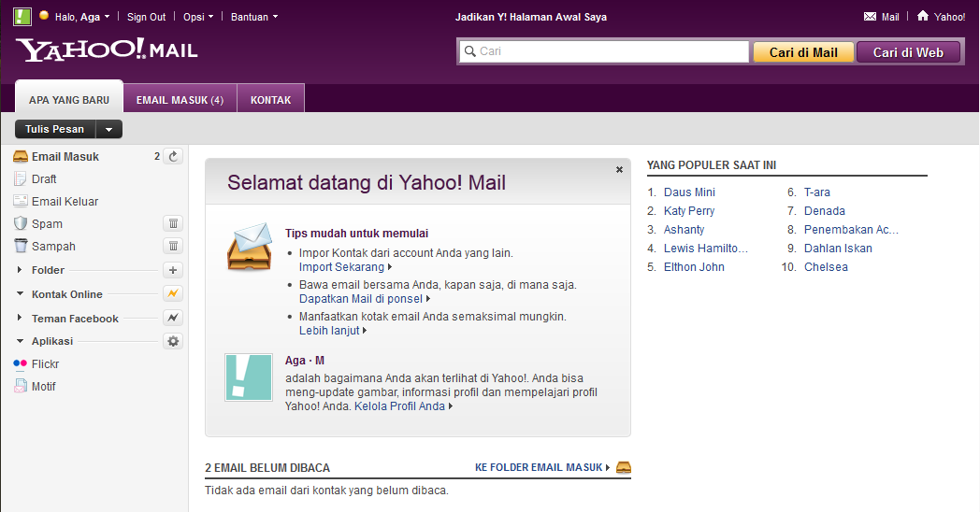Open the Draft folder
The image size is (980, 512).
tap(44, 178)
